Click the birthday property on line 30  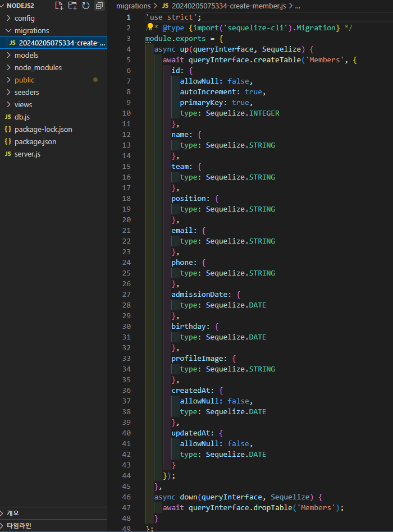pyautogui.click(x=189, y=327)
